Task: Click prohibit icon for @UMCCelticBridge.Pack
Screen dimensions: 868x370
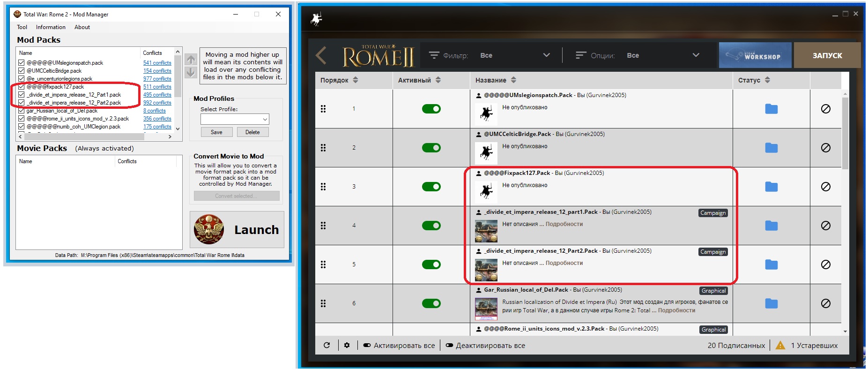Action: coord(826,148)
